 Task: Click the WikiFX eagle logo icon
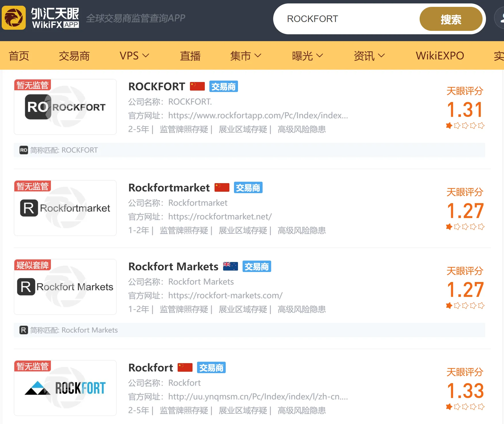point(14,18)
